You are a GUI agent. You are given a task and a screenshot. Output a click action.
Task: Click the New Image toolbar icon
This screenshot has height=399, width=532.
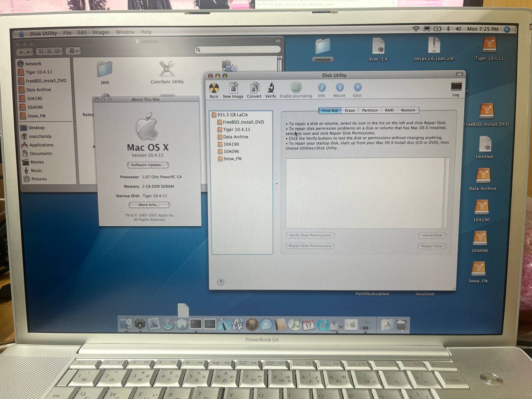[234, 88]
